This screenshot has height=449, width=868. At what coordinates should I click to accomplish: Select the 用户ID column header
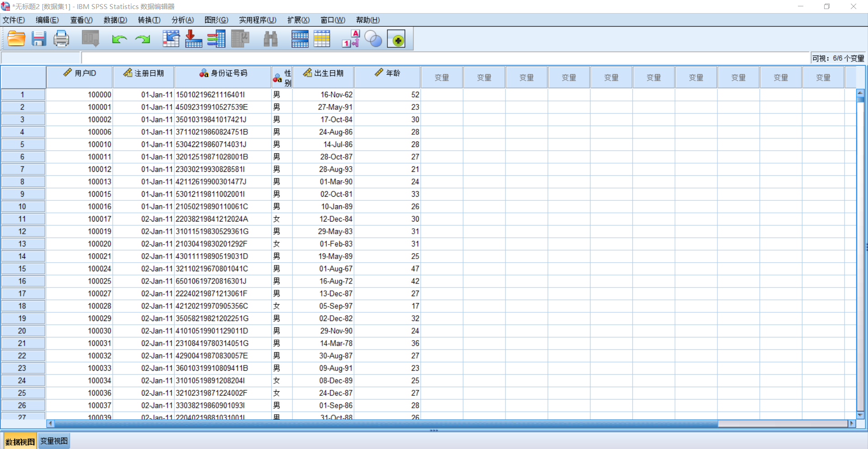pos(80,77)
